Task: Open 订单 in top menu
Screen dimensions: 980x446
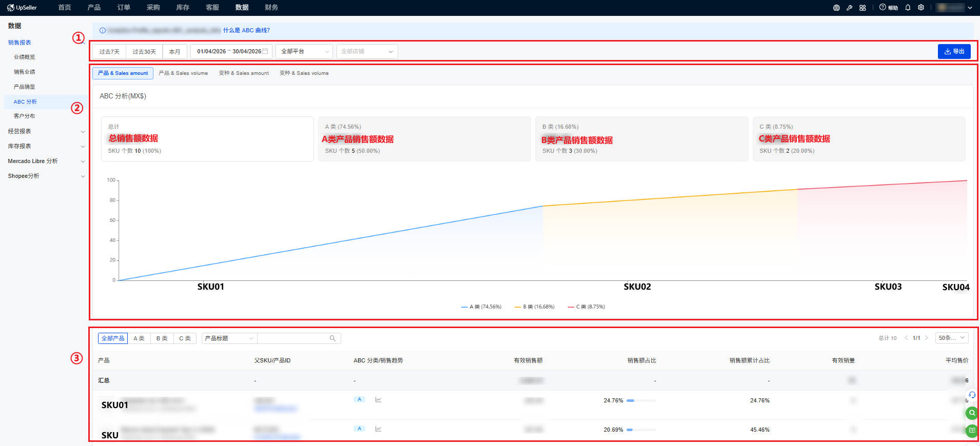Action: click(124, 8)
